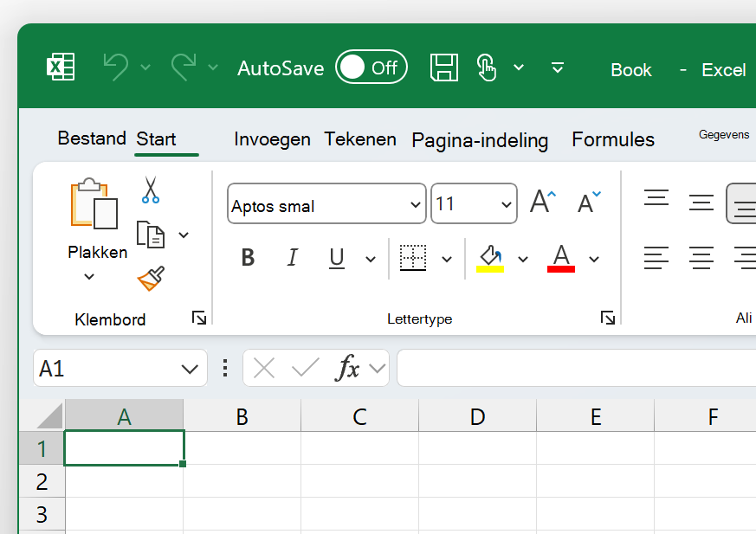The width and height of the screenshot is (756, 534).
Task: Select column B header
Action: tap(242, 415)
